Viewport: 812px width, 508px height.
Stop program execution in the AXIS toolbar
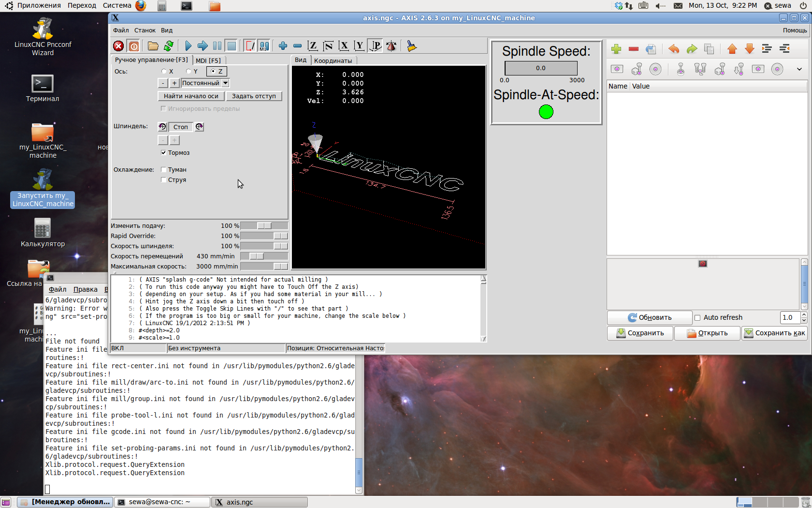click(232, 46)
